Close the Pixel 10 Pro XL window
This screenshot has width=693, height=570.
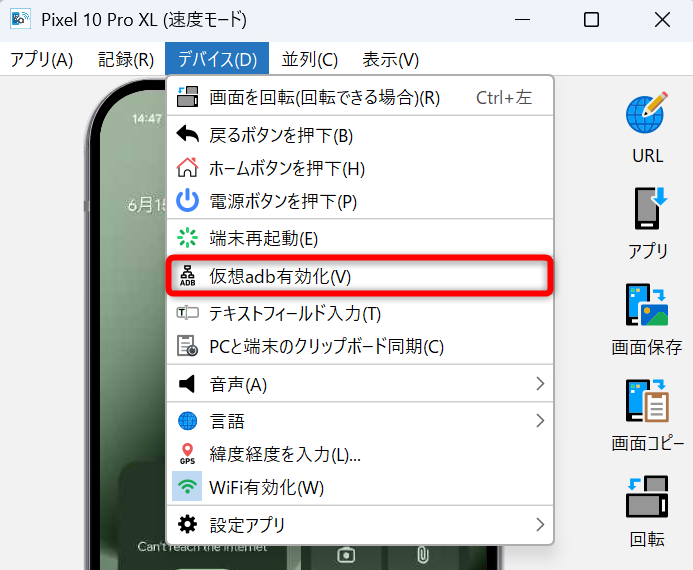(662, 19)
